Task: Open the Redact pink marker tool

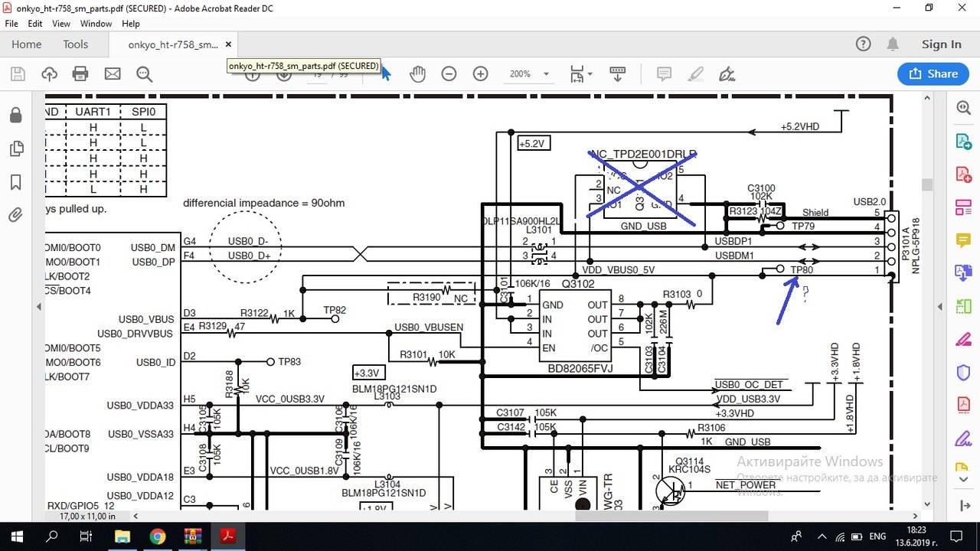Action: tap(963, 339)
